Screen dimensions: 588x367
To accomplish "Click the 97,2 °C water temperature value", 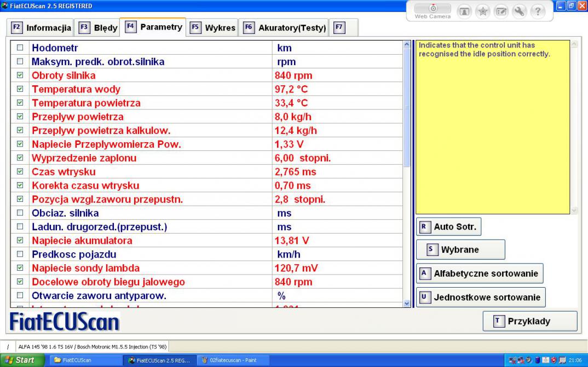I will [x=291, y=89].
